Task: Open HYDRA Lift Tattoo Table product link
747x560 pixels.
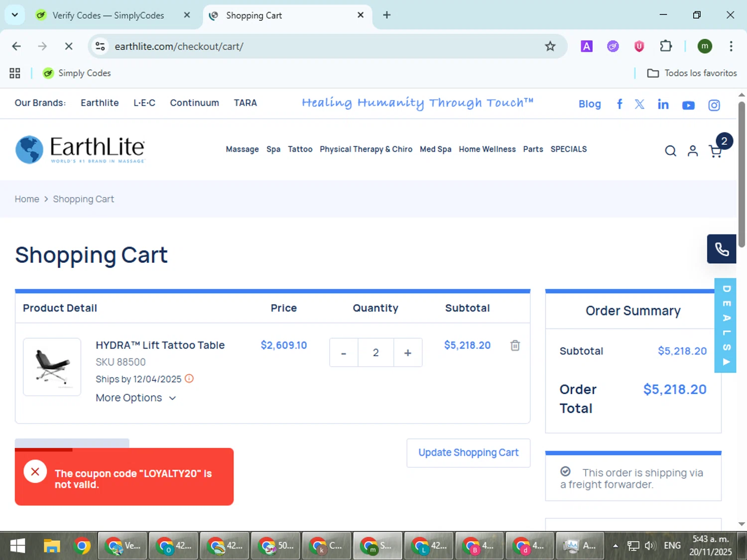Action: 160,345
